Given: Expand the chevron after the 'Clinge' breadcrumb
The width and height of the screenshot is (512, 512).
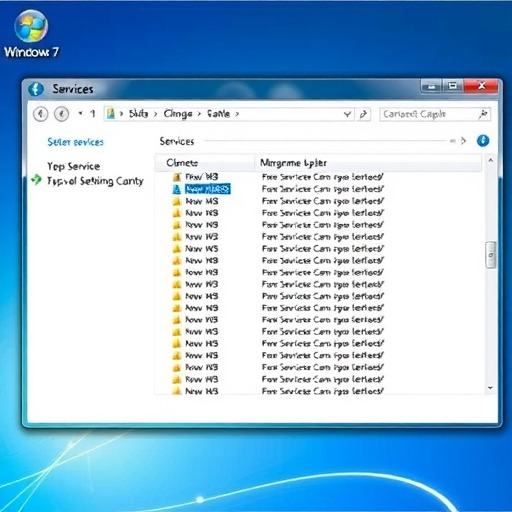Looking at the screenshot, I should (199, 114).
